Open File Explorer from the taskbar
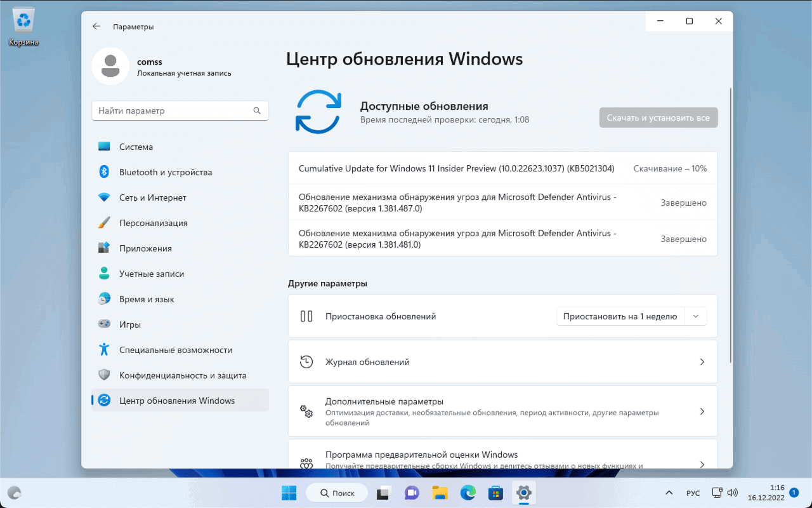Screen dimensions: 812x508 [440, 493]
